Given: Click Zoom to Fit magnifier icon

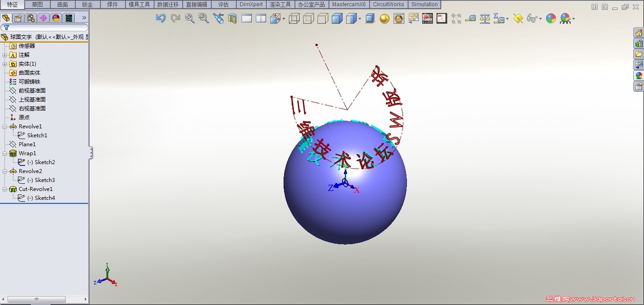Looking at the screenshot, I should 190,18.
